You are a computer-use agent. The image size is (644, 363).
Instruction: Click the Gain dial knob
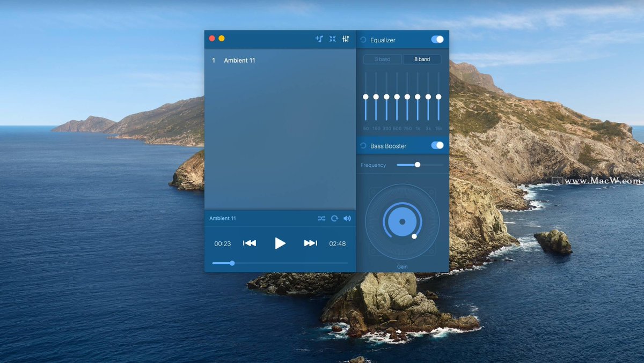(x=414, y=236)
